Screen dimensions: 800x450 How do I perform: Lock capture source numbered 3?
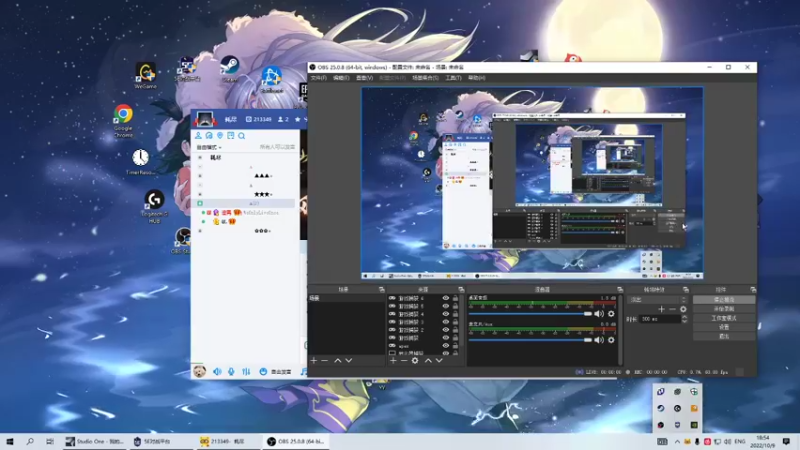point(455,322)
